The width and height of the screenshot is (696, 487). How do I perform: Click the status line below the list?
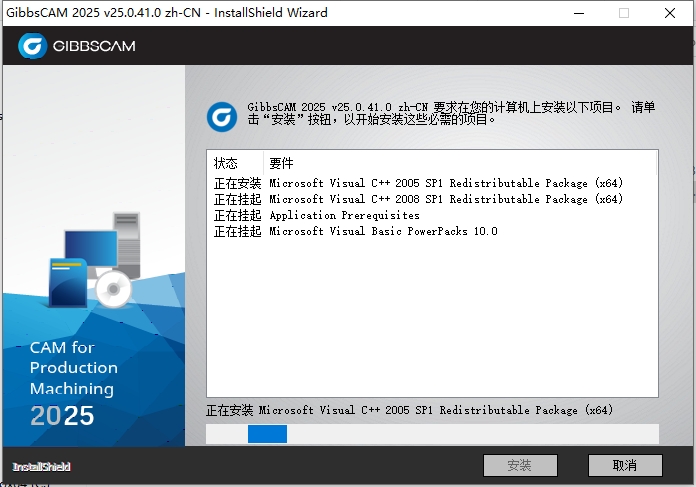[410, 410]
